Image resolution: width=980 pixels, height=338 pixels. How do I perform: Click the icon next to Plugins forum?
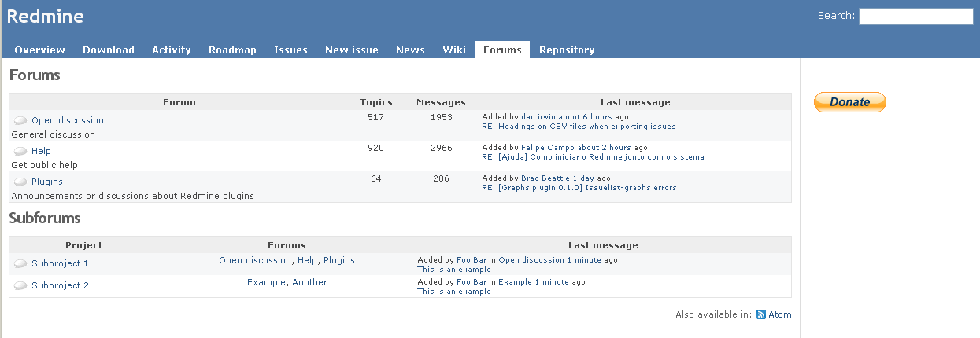[20, 182]
